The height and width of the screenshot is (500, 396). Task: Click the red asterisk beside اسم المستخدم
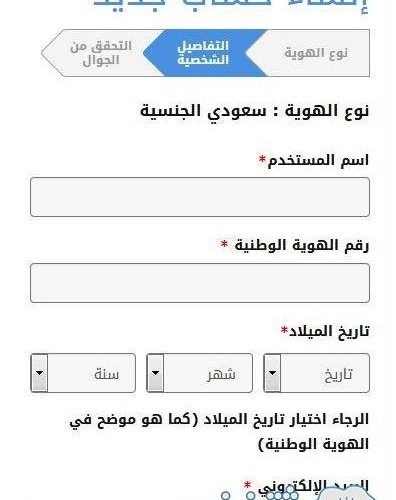[262, 158]
